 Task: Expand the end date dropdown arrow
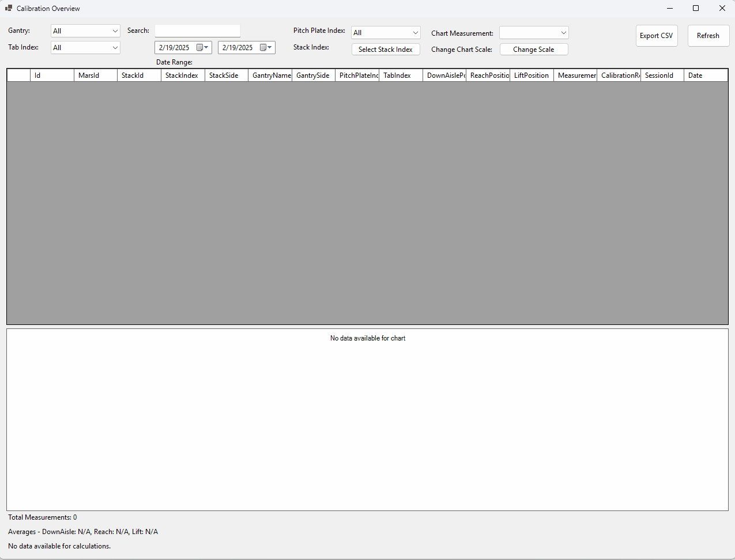coord(270,47)
